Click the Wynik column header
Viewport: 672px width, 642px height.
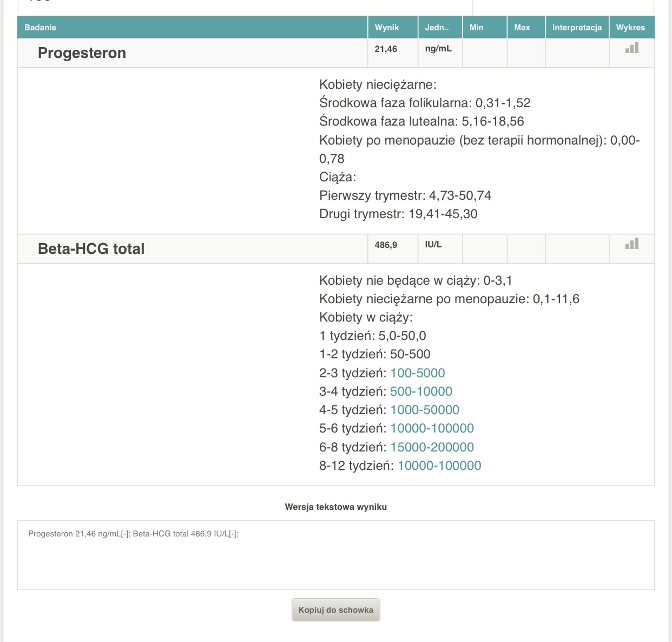[387, 28]
